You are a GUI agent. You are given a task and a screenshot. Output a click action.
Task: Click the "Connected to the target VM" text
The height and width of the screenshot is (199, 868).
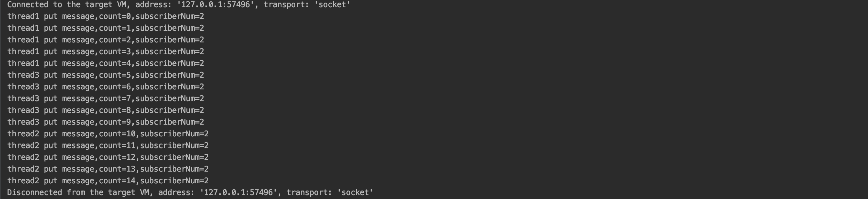tap(67, 5)
